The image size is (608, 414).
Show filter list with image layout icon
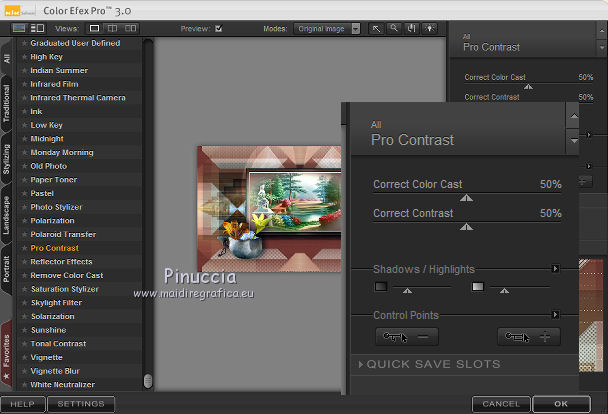(x=37, y=28)
